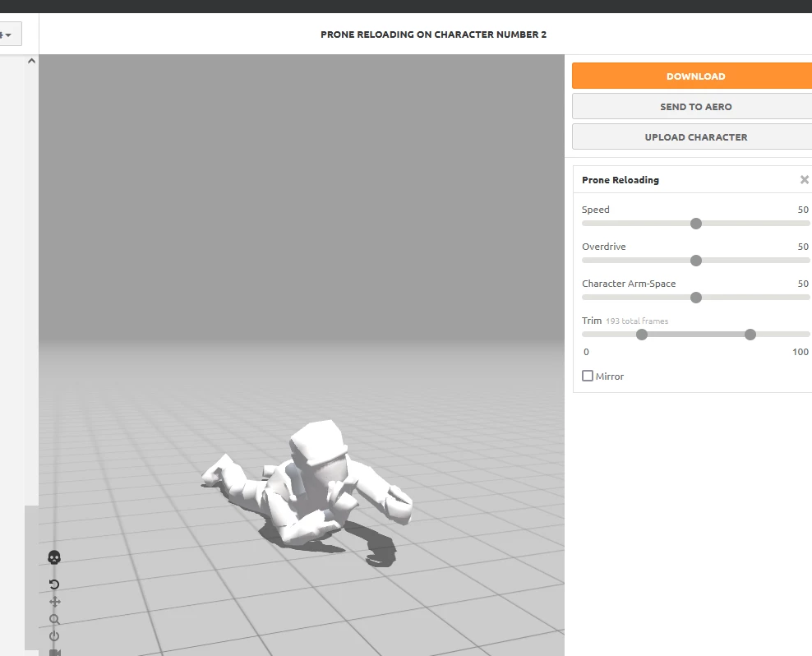Click the Speed slider handle

point(696,224)
